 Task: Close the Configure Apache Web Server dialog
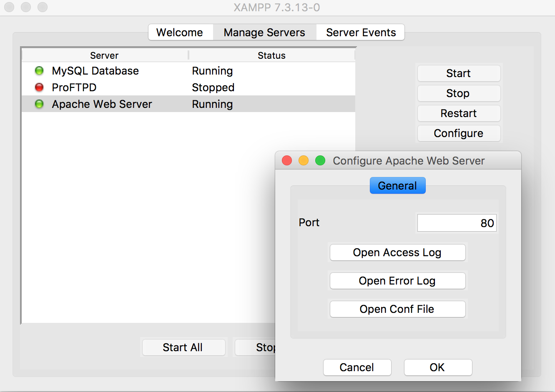click(x=287, y=160)
